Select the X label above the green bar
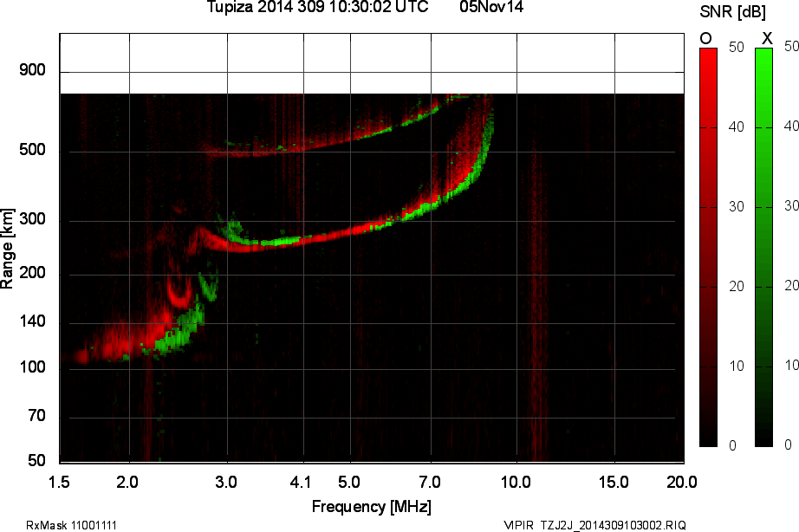This screenshot has height=532, width=799. (766, 38)
